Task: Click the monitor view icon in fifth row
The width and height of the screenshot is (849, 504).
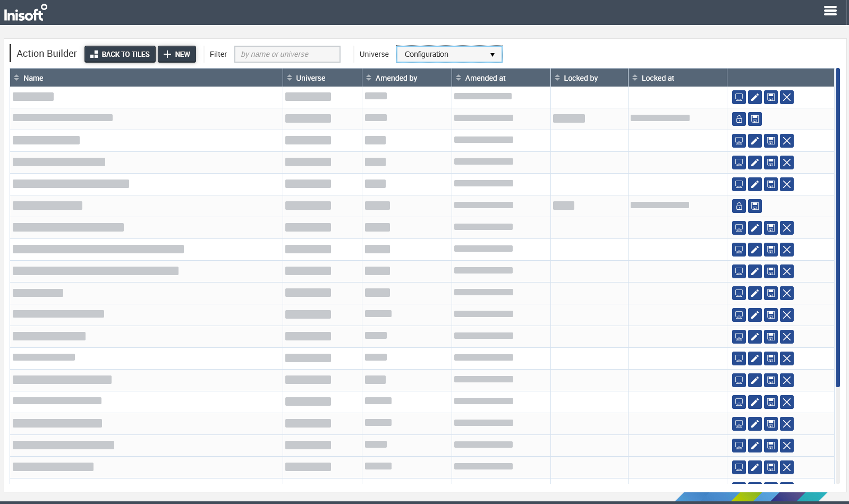Action: 739,184
